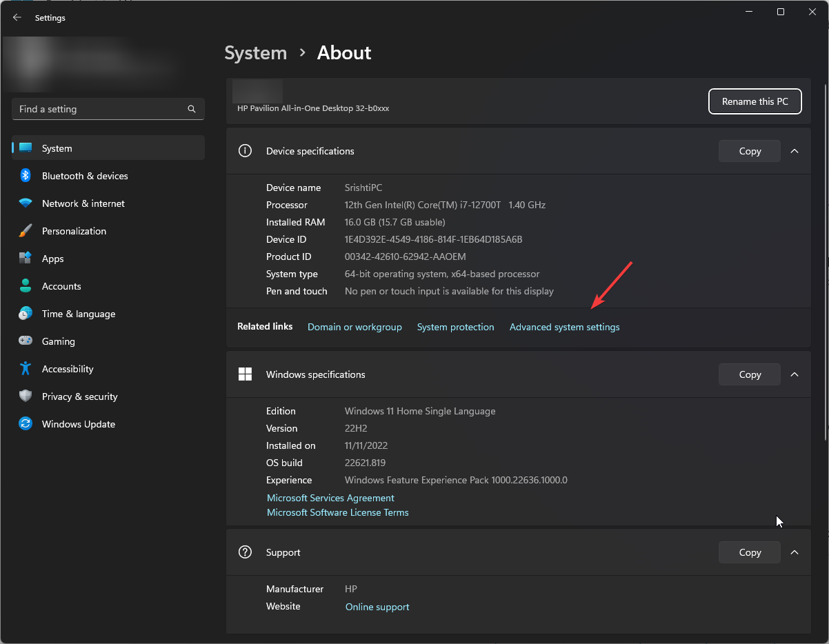Click the Device specifications info icon
Image resolution: width=829 pixels, height=644 pixels.
245,150
